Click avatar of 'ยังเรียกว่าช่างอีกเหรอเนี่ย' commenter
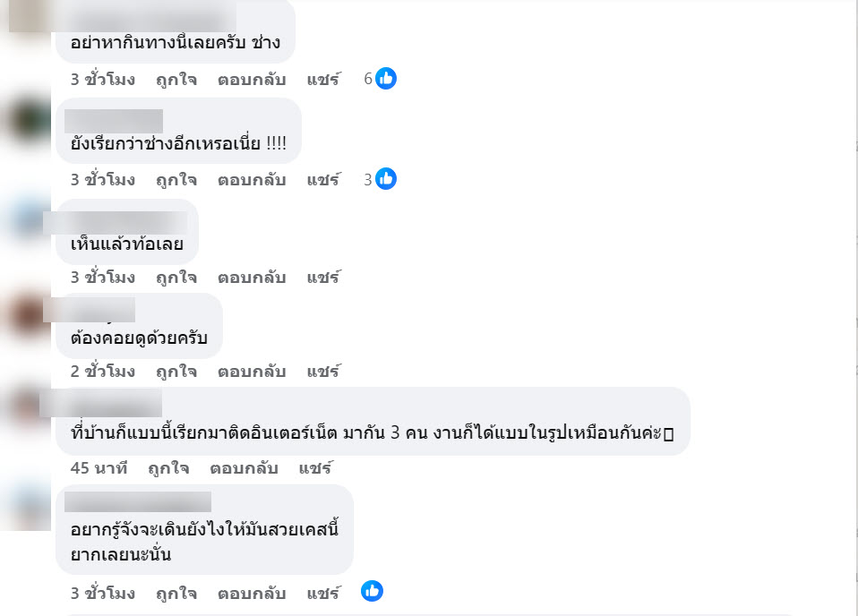 [29, 120]
